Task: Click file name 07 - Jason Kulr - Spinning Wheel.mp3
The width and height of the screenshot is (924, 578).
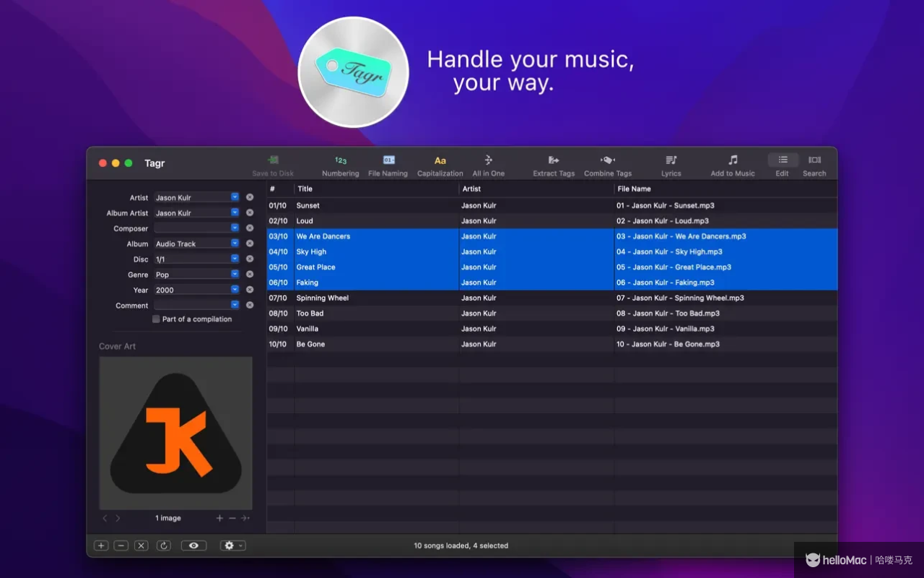Action: coord(680,298)
